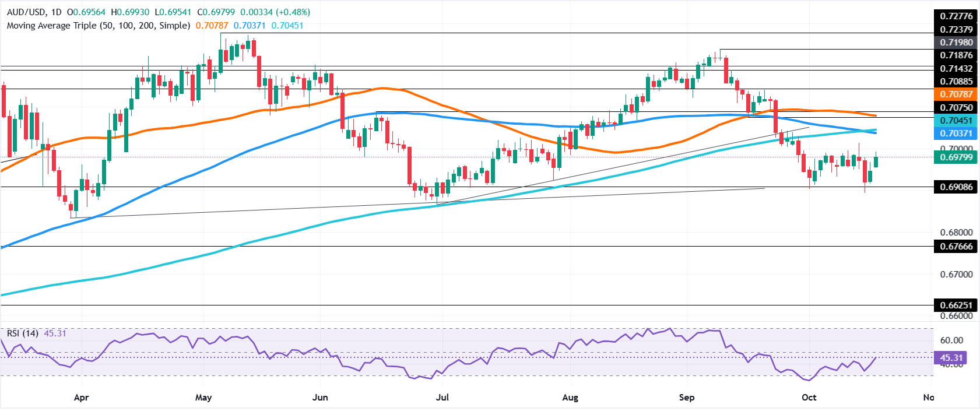Click the 0.68000 axis price level

[x=956, y=233]
